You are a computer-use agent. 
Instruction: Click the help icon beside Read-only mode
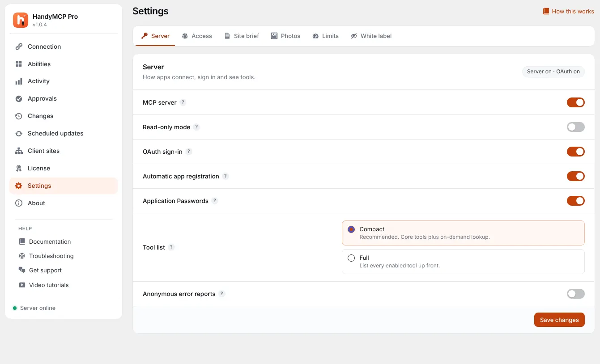click(x=197, y=127)
